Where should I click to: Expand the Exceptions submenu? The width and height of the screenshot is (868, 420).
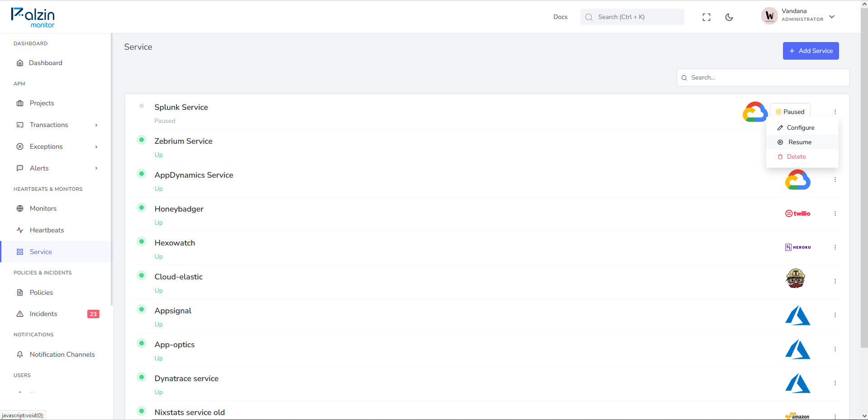[x=96, y=147]
